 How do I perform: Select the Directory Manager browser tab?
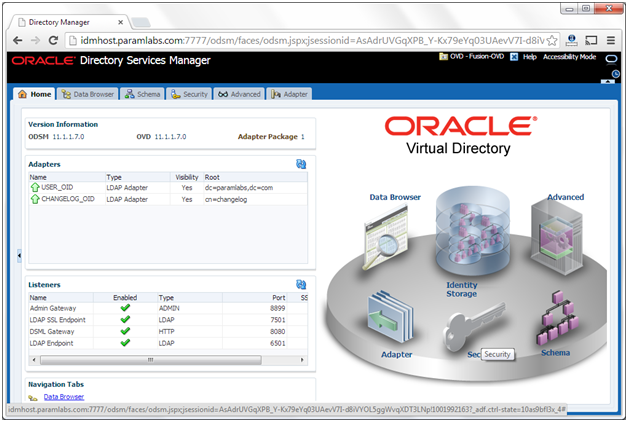[x=68, y=22]
